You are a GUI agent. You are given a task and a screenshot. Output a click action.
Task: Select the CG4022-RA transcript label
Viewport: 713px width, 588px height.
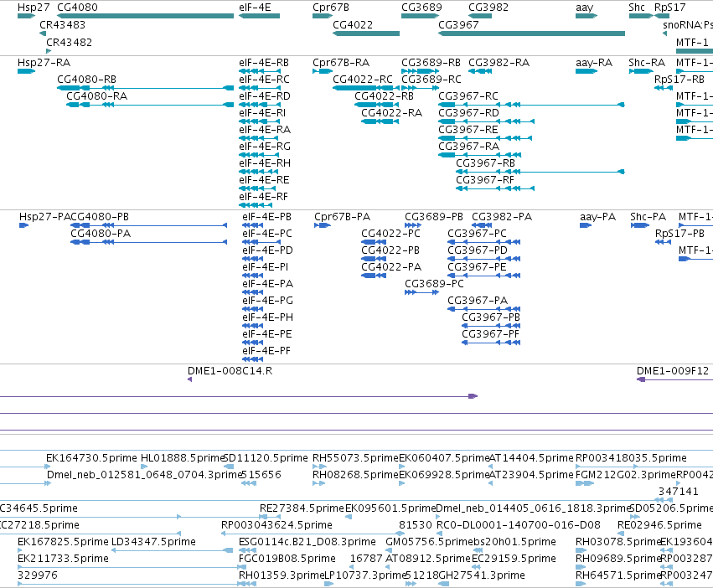point(391,113)
